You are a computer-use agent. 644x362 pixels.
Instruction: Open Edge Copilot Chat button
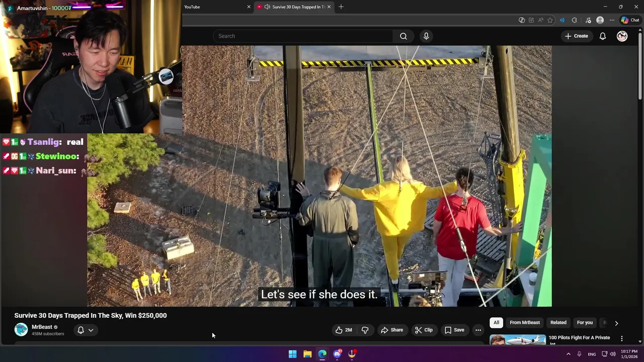coord(630,20)
